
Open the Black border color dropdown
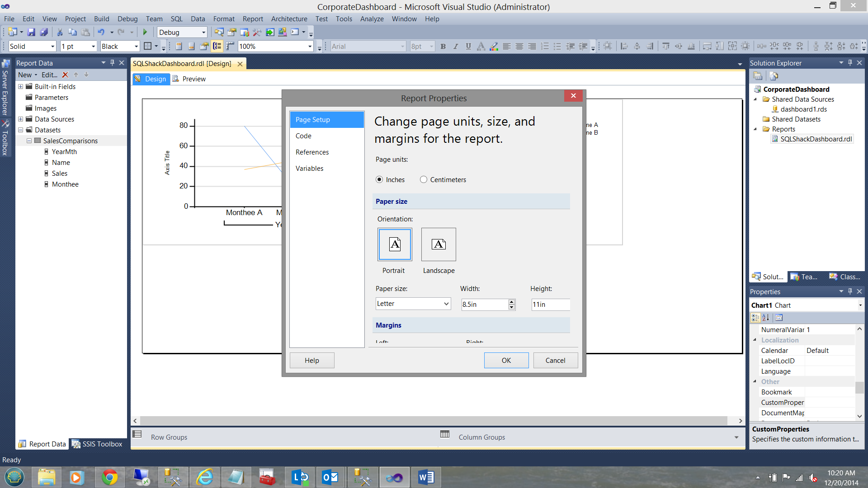coord(136,47)
